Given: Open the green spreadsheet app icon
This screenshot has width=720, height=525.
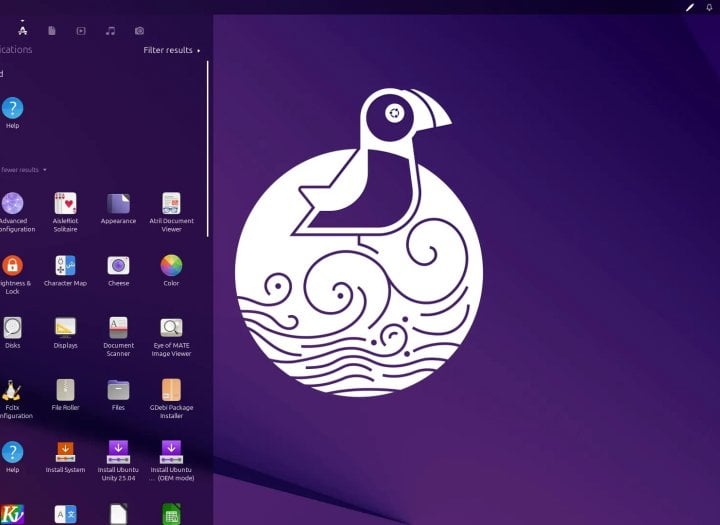Looking at the screenshot, I should pos(171,514).
